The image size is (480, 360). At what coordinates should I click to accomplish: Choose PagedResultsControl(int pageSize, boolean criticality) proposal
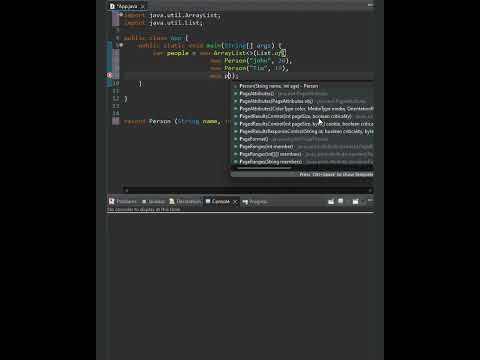[303, 116]
